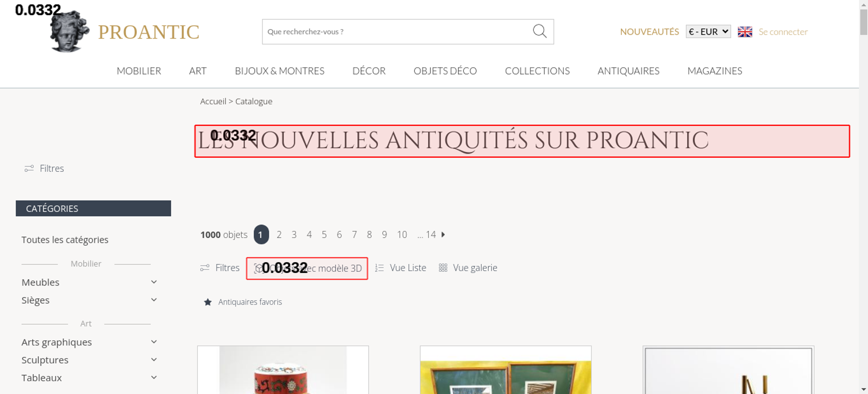Switch to Vue Liste view
The height and width of the screenshot is (394, 868).
401,268
